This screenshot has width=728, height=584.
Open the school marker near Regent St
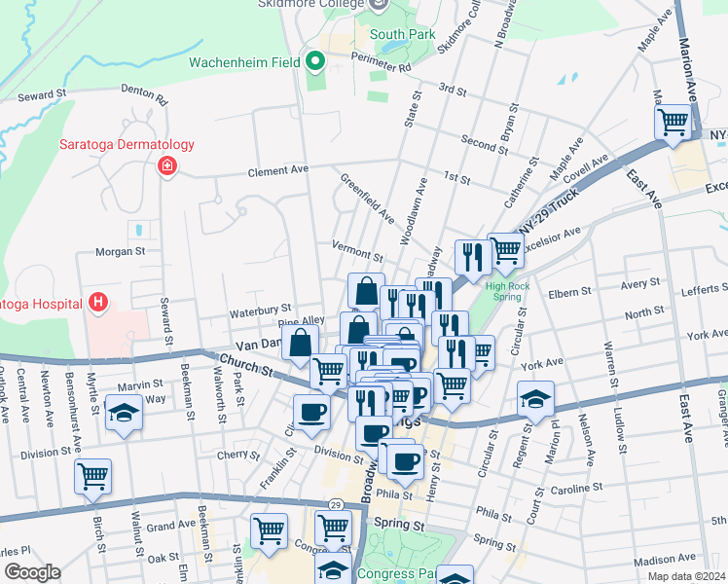click(x=536, y=400)
